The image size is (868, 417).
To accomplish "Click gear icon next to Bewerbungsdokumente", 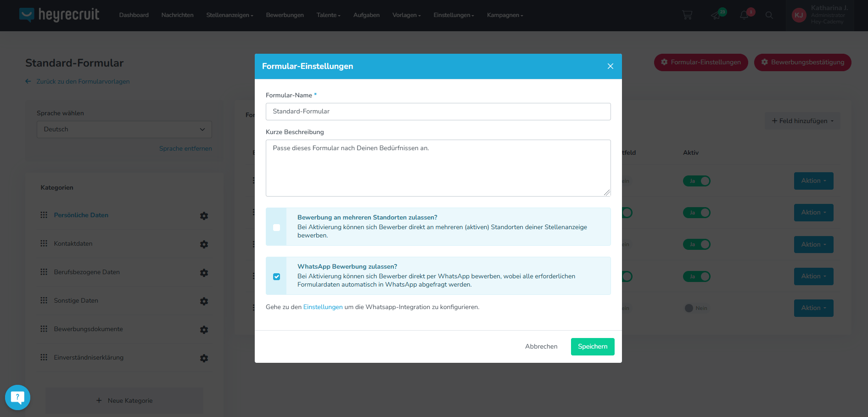I will point(204,330).
